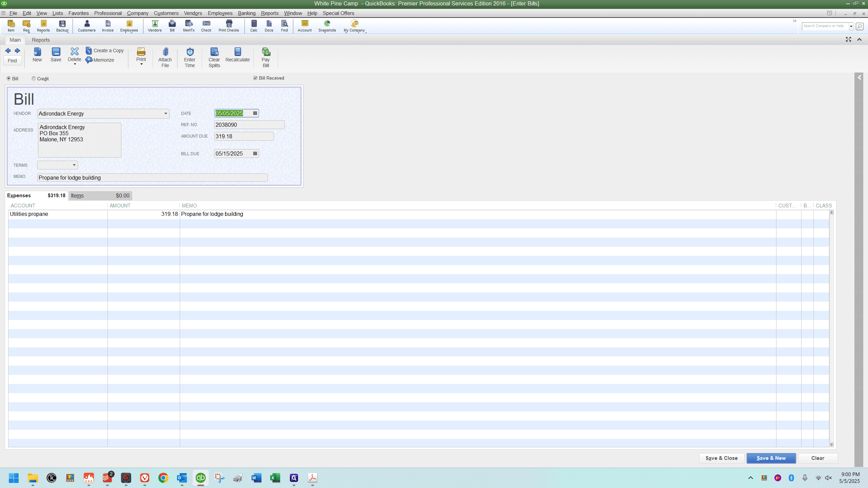Image resolution: width=868 pixels, height=488 pixels.
Task: Create an Invoice from icon bar
Action: (108, 26)
